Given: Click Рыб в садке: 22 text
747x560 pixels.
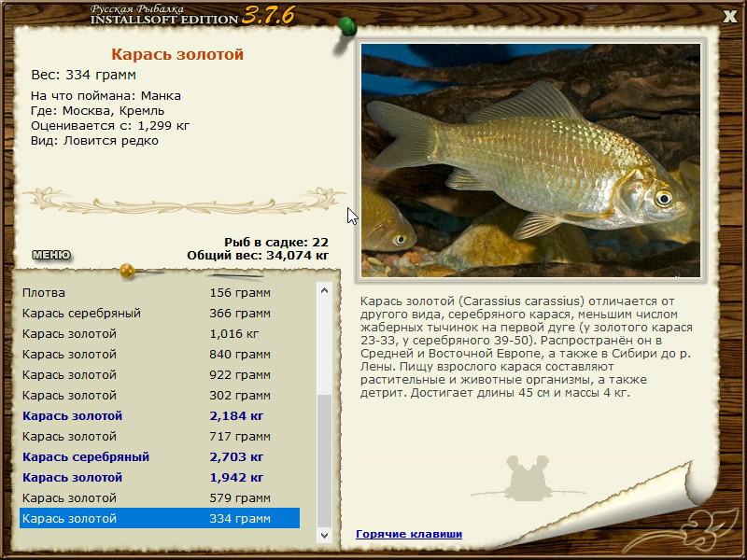Looking at the screenshot, I should click(x=276, y=243).
